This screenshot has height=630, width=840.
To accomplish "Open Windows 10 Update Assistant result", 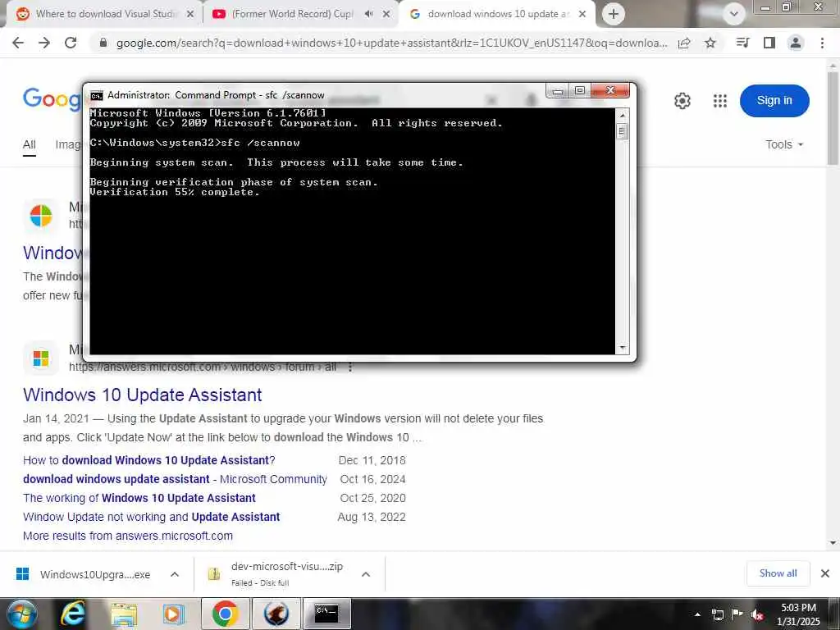I will click(x=143, y=395).
